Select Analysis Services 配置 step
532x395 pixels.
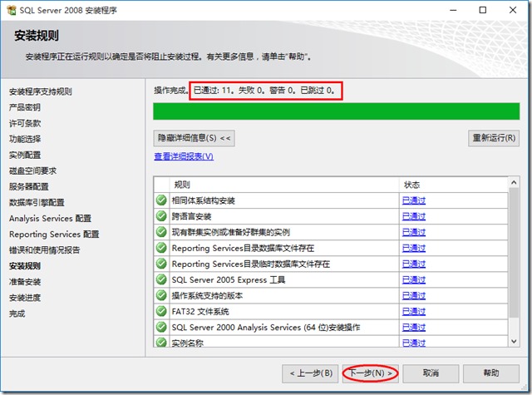click(x=50, y=218)
